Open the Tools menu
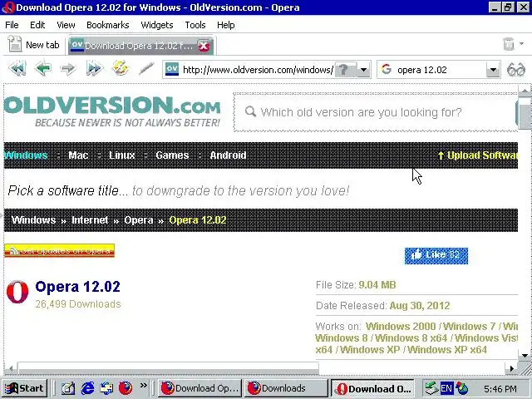 195,25
